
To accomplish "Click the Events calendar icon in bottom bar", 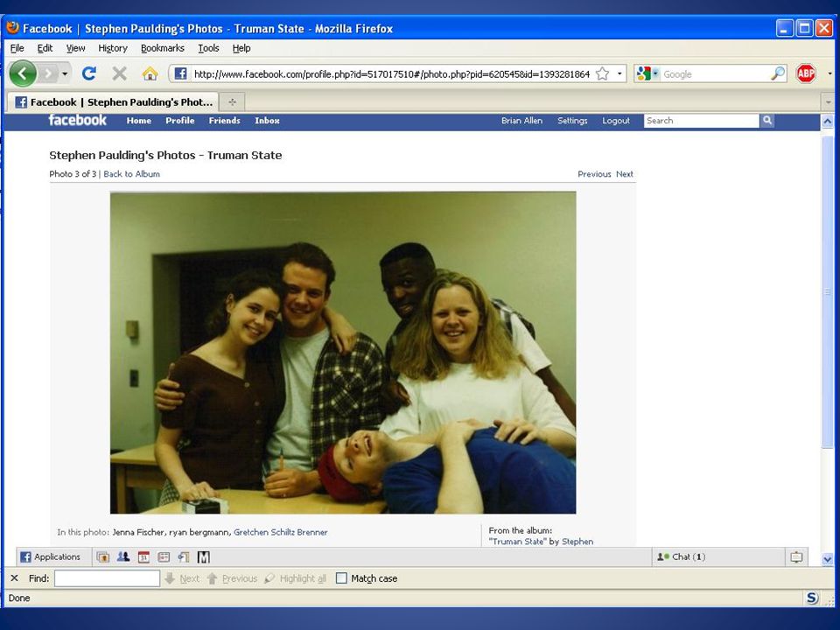I will 143,557.
